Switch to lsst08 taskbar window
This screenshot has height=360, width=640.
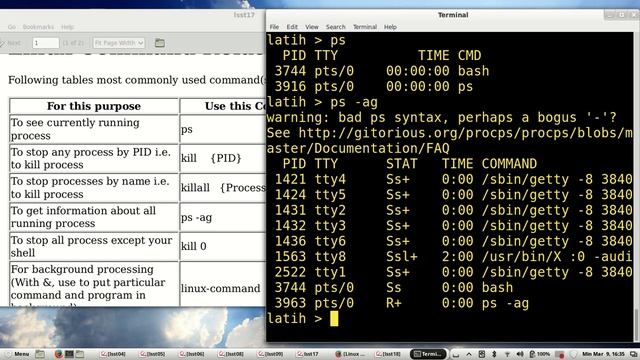231,354
